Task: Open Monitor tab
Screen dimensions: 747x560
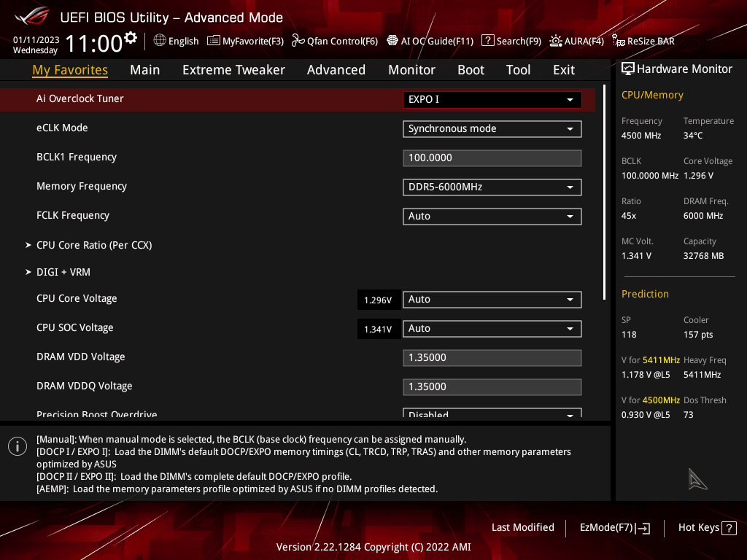Action: pyautogui.click(x=411, y=70)
